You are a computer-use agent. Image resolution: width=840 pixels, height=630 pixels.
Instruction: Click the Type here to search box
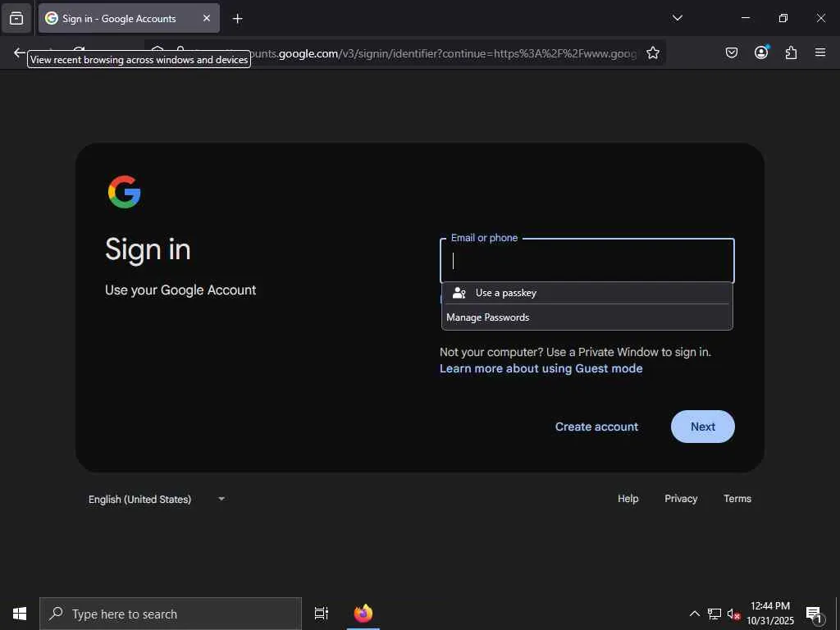tap(171, 614)
